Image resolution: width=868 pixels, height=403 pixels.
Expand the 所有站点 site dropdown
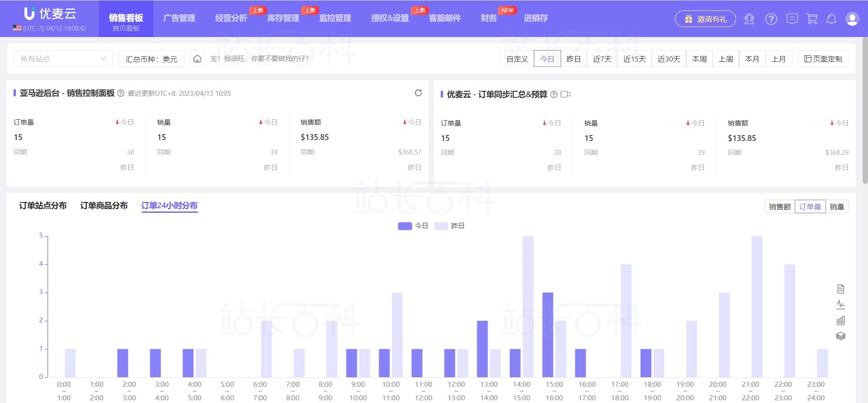63,59
